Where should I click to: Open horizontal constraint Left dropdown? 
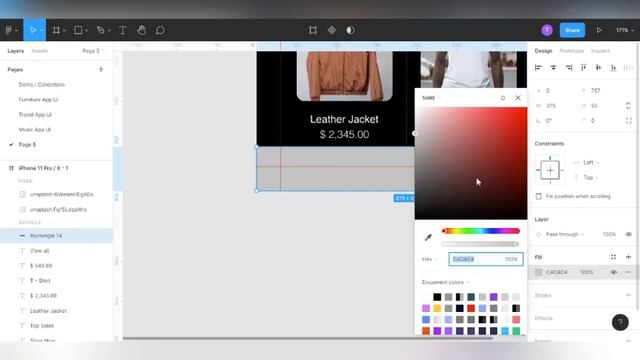591,162
